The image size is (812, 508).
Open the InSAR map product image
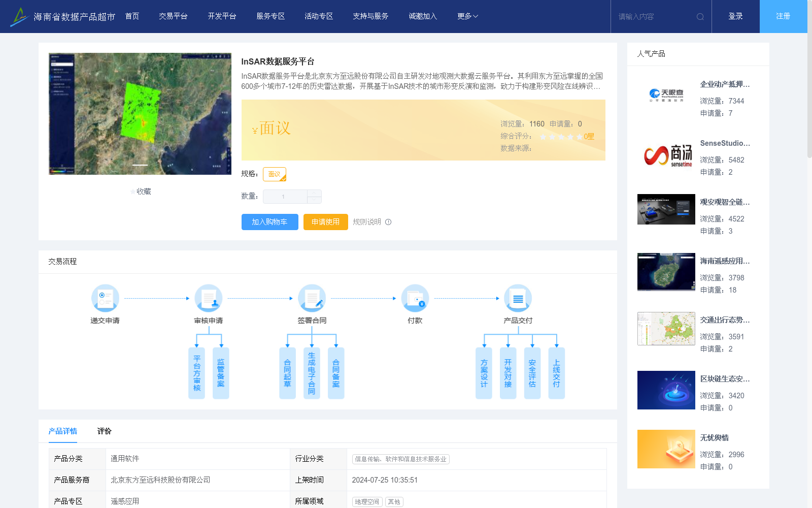(x=140, y=114)
